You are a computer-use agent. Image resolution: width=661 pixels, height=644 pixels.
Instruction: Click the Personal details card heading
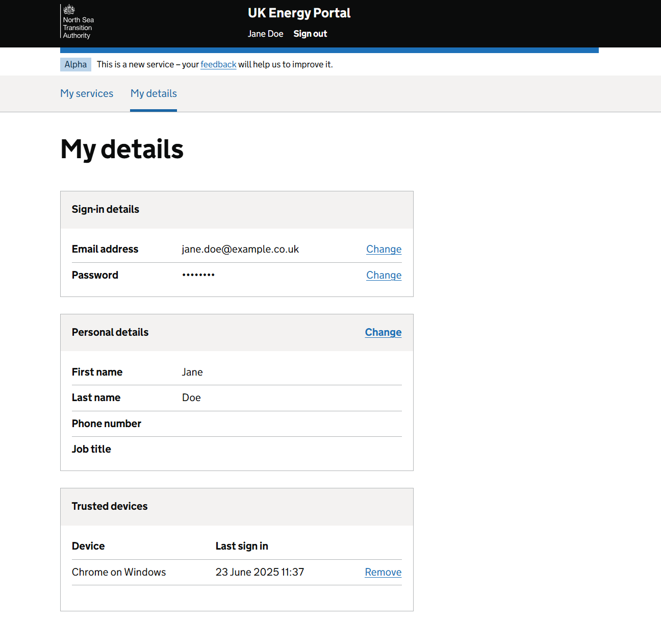pyautogui.click(x=110, y=332)
